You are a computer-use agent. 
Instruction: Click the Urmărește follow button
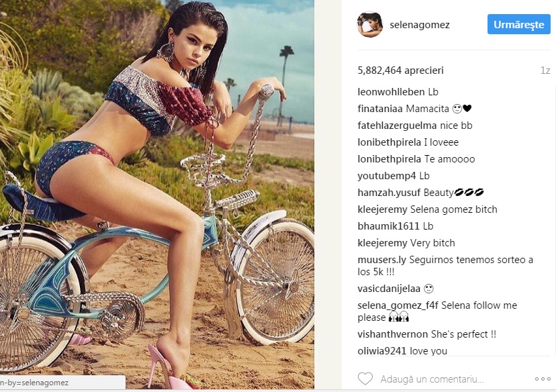pyautogui.click(x=519, y=24)
